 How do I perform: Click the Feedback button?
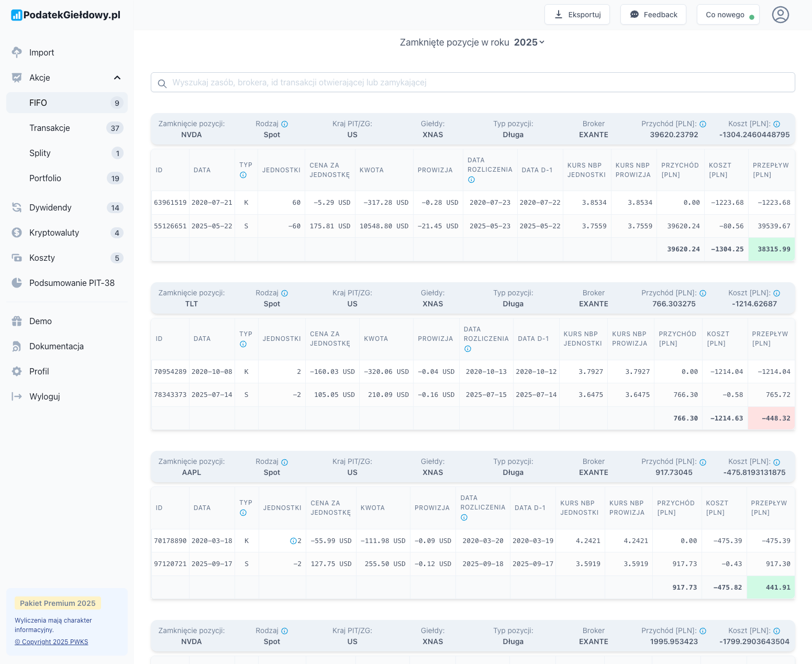(653, 15)
